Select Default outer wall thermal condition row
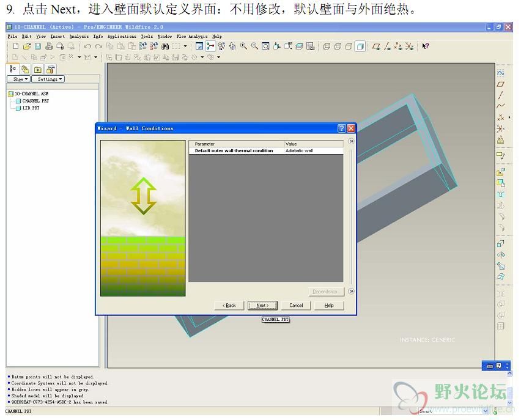Screen dimensions: 521x420 pos(266,151)
